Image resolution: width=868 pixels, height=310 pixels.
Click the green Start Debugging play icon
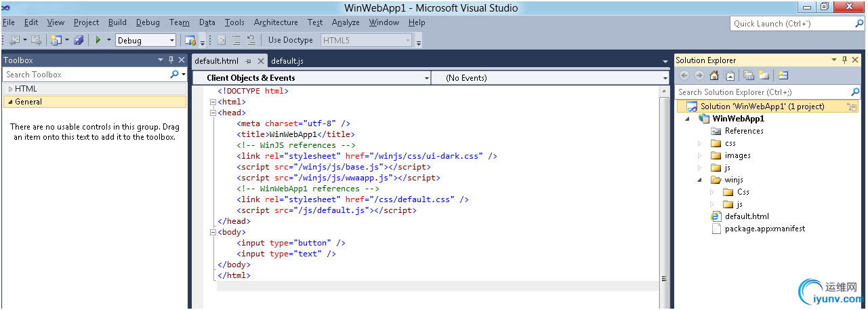tap(98, 40)
